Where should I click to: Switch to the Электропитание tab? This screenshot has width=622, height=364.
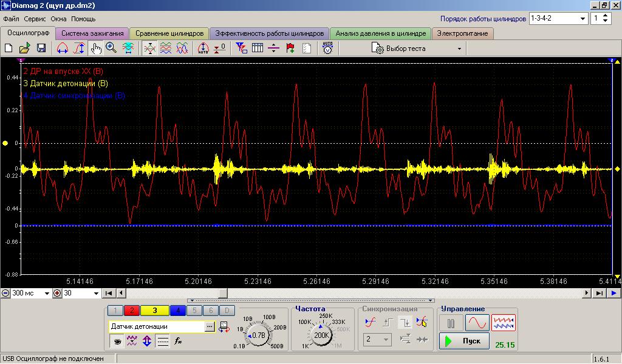pos(462,33)
